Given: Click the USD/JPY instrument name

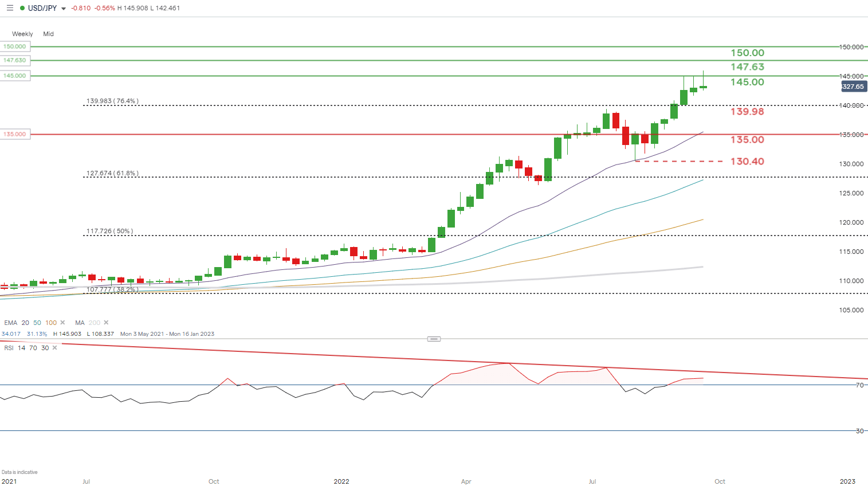Looking at the screenshot, I should [42, 8].
